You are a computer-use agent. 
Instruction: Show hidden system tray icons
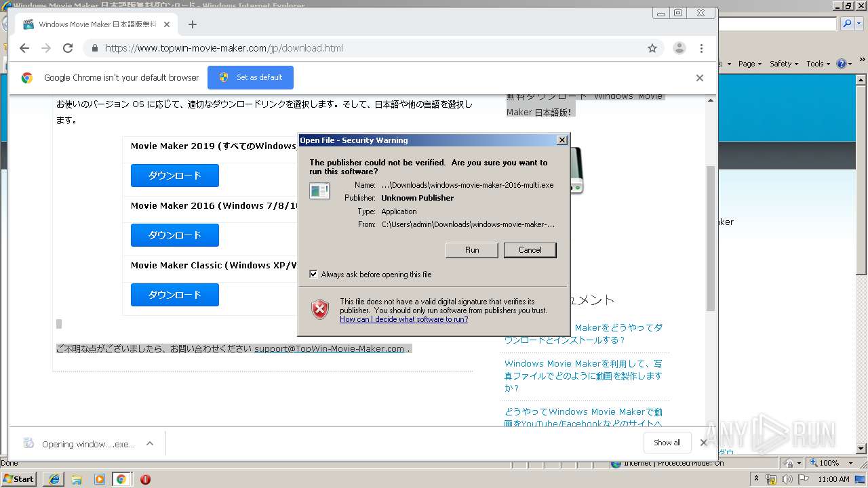[757, 479]
